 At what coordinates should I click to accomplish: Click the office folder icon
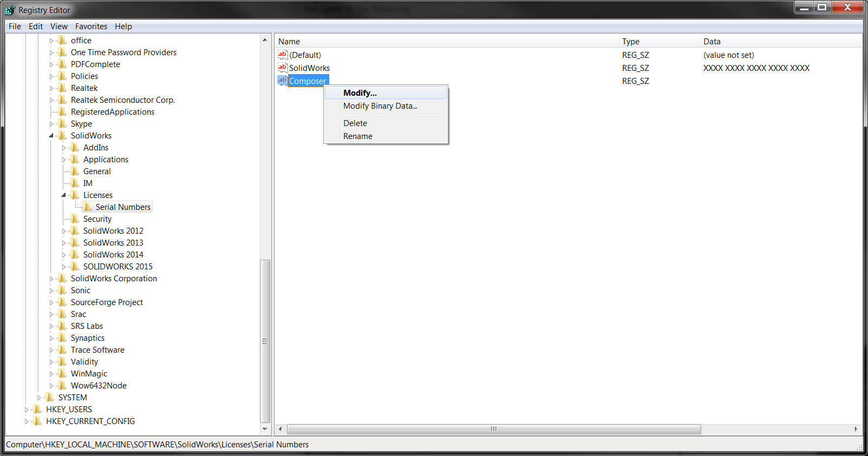[63, 41]
